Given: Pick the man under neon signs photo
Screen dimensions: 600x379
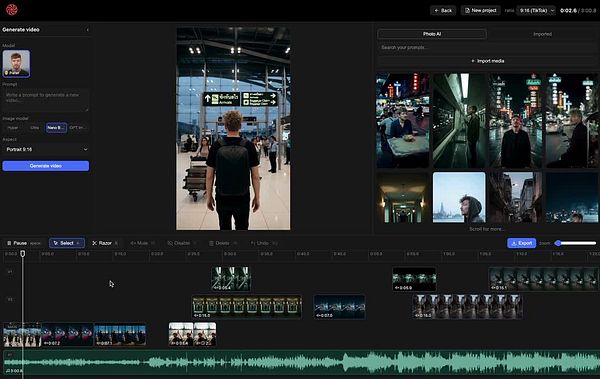Looking at the screenshot, I should 515,121.
